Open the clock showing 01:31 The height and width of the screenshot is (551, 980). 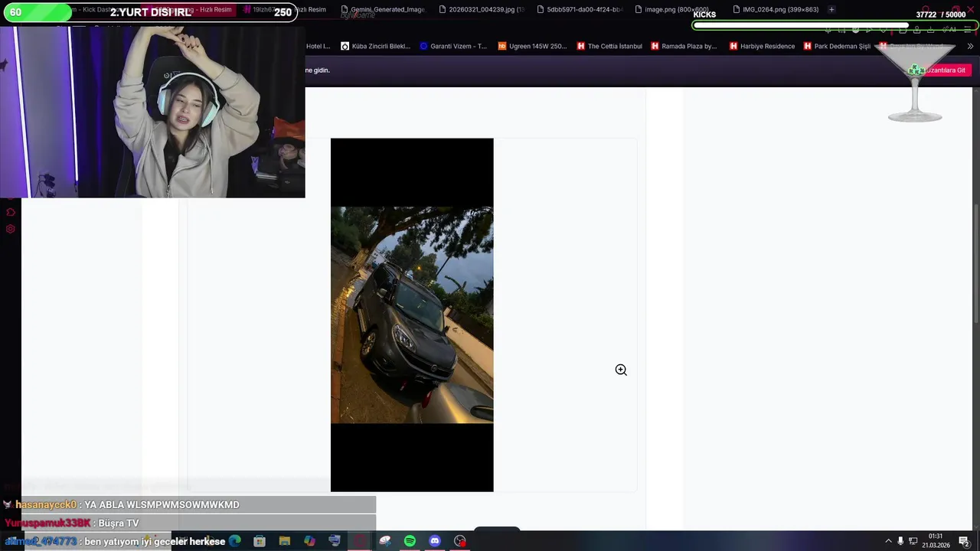[936, 541]
